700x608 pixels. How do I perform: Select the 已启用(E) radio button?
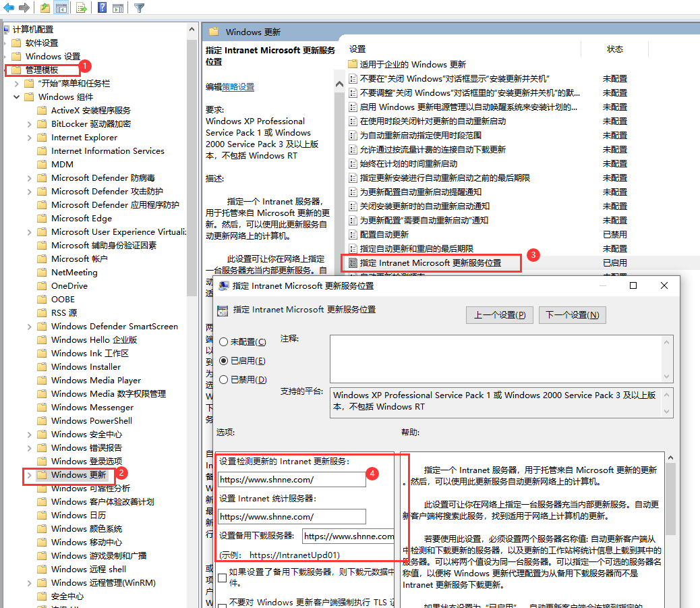tap(224, 360)
